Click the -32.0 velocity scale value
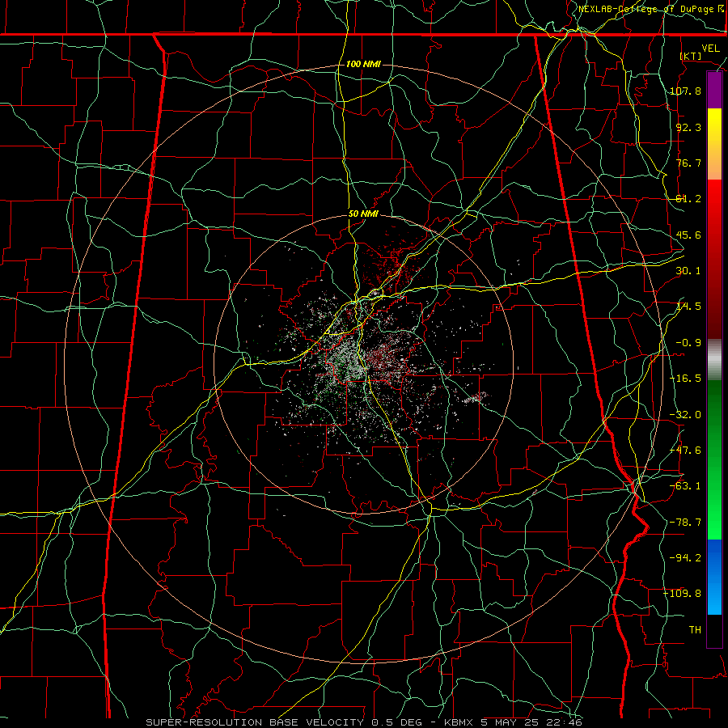 (686, 415)
